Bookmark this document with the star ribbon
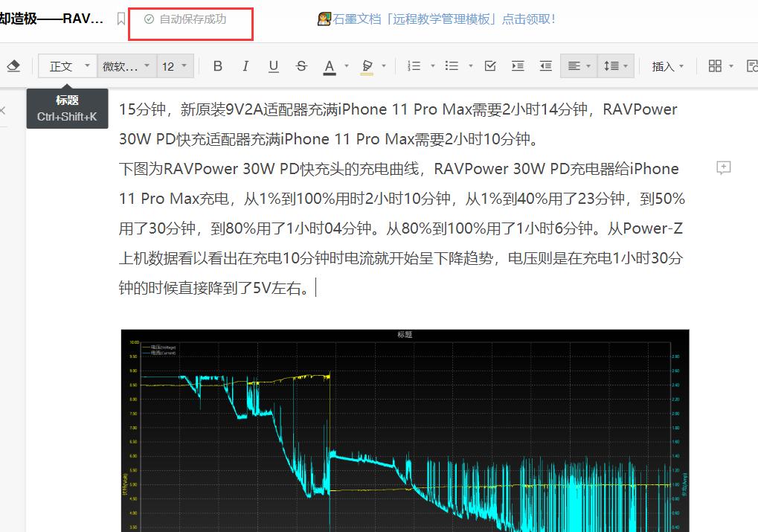Image resolution: width=758 pixels, height=532 pixels. click(x=121, y=19)
